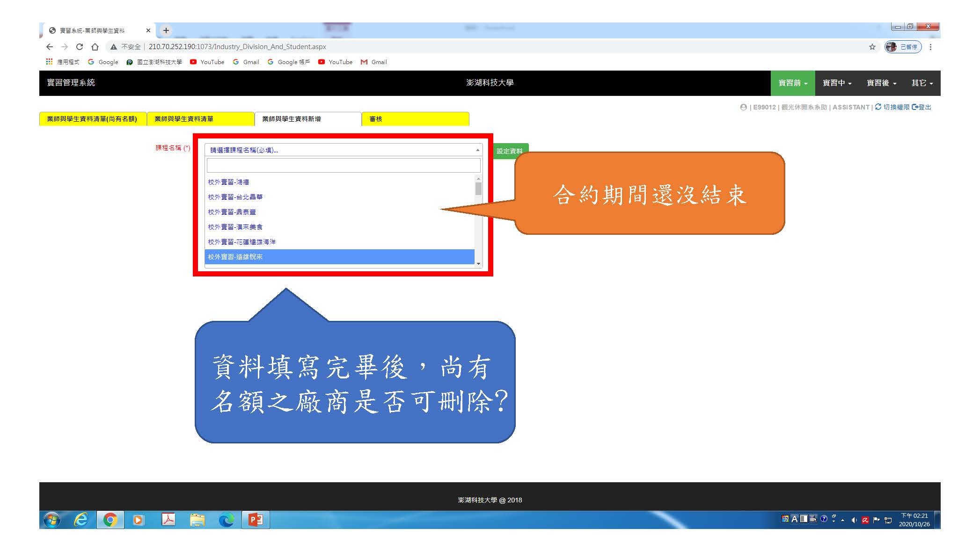The height and width of the screenshot is (551, 980).
Task: Select highlighted 校外實習-遠雄悅來 option
Action: point(340,257)
